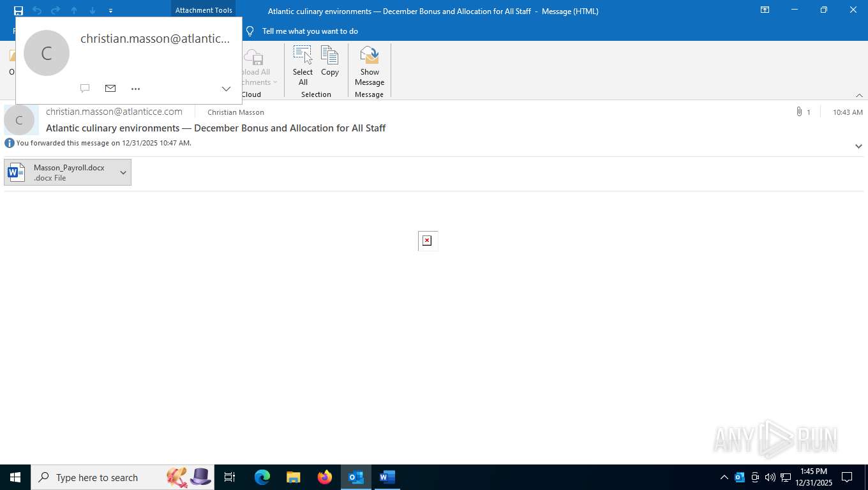The height and width of the screenshot is (490, 868).
Task: Collapse the ribbon with the caret arrow
Action: coord(859,95)
